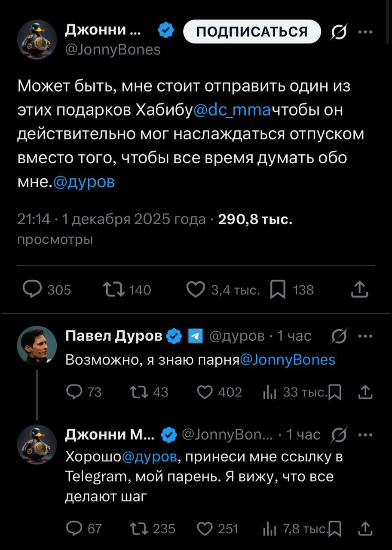The height and width of the screenshot is (550, 392).
Task: Open Павел Дуров profile avatar
Action: tap(37, 345)
